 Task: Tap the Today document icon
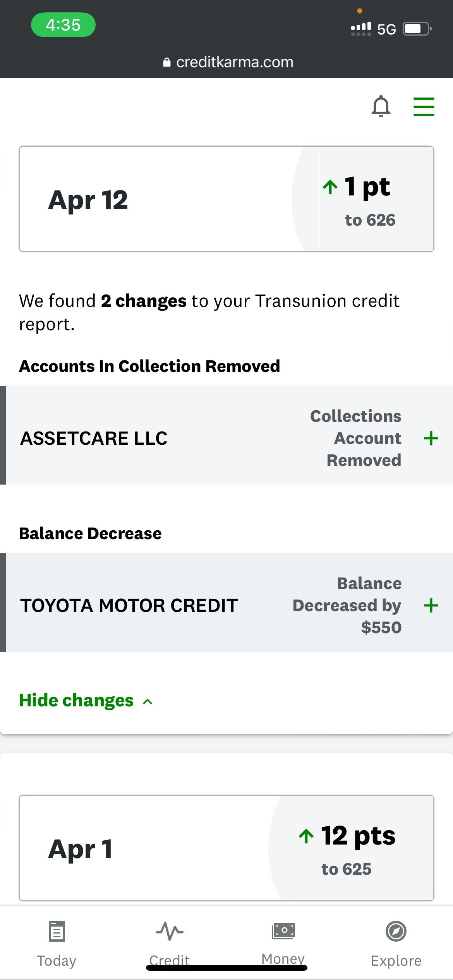click(57, 931)
